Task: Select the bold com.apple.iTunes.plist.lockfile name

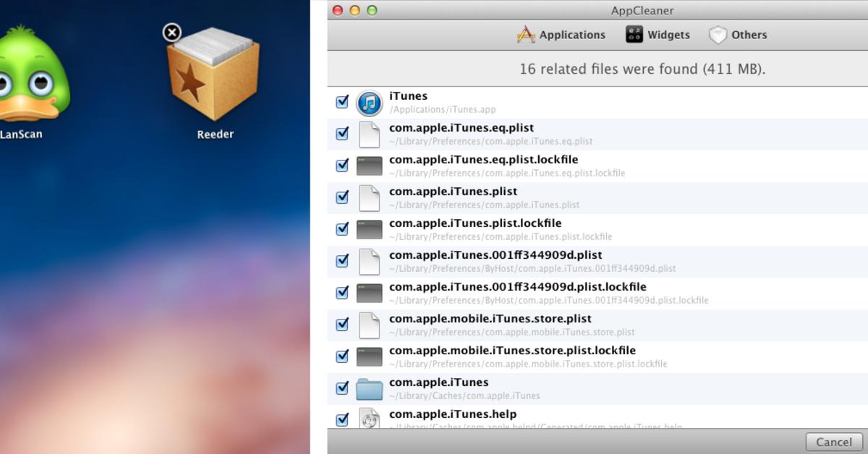Action: point(475,223)
